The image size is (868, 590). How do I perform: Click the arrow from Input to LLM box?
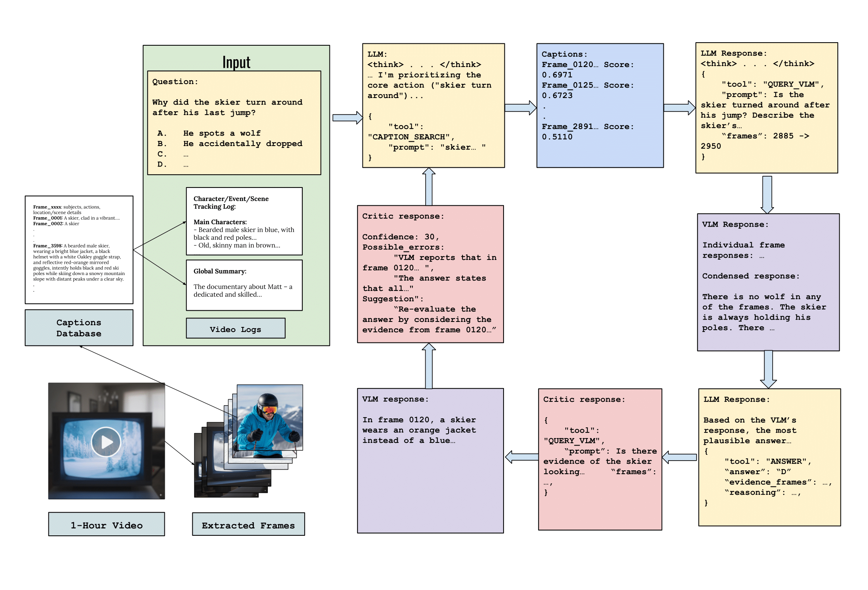(347, 117)
